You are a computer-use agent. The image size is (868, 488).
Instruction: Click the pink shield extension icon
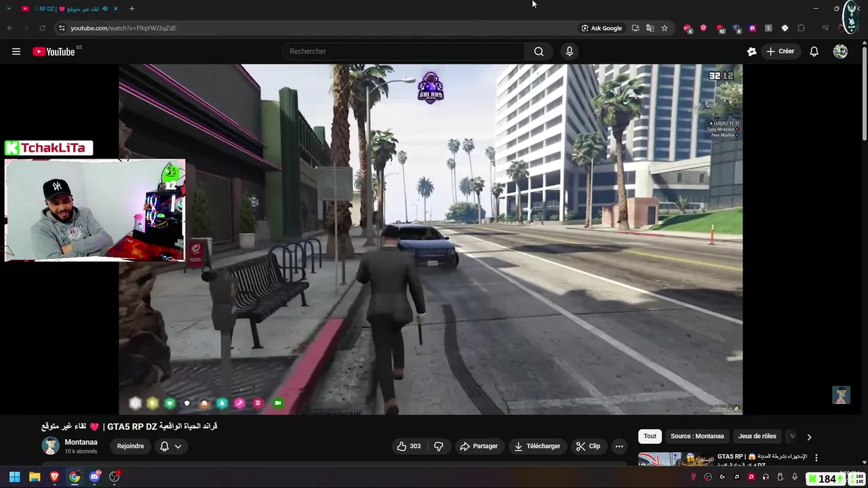[x=703, y=28]
